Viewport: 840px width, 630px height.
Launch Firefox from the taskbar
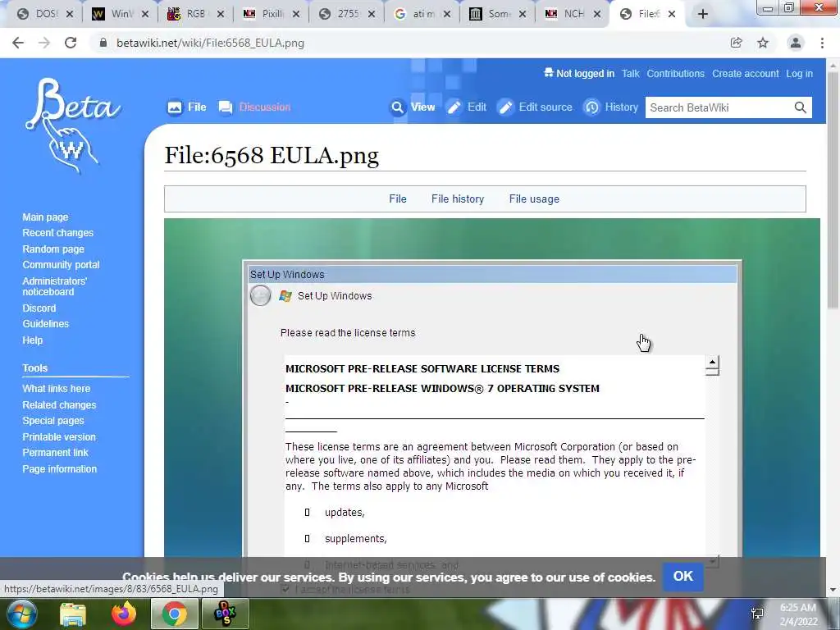[x=124, y=614]
